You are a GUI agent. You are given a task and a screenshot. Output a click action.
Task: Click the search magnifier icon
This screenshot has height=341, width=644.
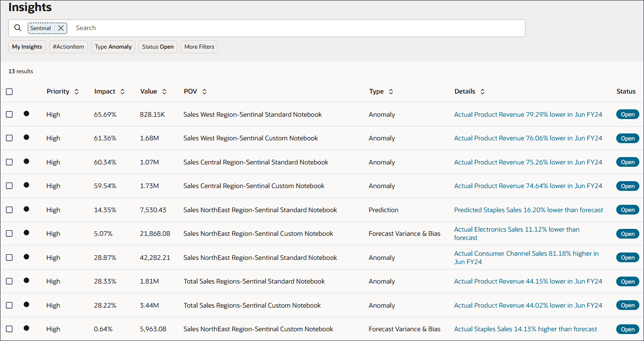(x=18, y=28)
